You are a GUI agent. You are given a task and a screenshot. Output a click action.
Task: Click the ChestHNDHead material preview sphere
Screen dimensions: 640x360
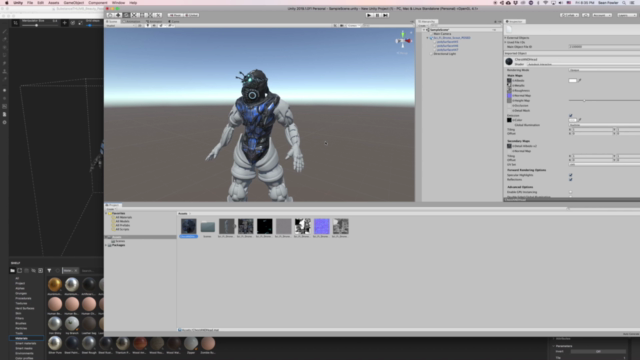[x=509, y=62]
